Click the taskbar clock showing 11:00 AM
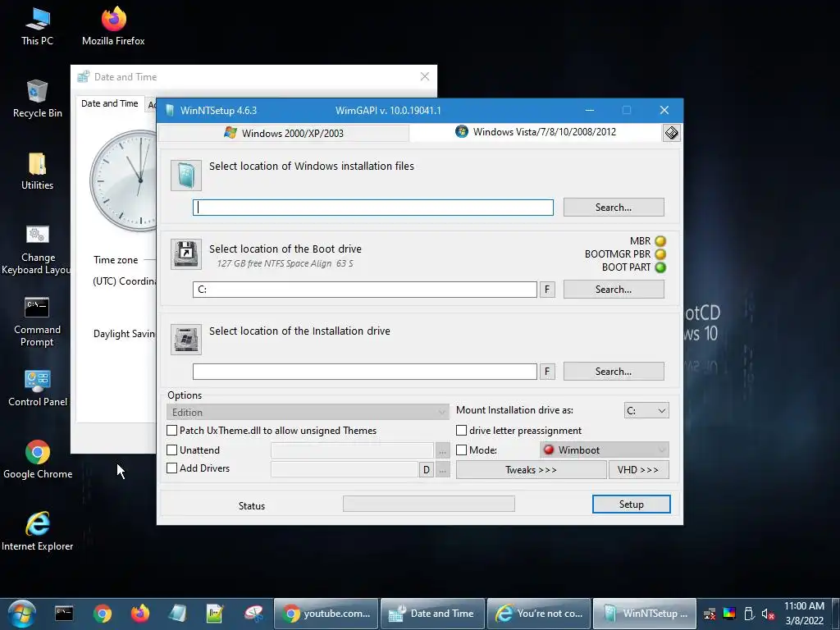The width and height of the screenshot is (840, 630). pyautogui.click(x=804, y=614)
